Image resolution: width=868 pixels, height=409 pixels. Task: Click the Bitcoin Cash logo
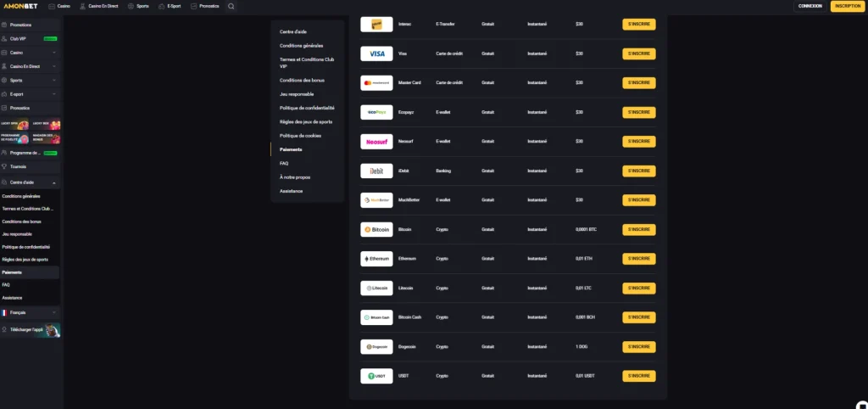376,317
